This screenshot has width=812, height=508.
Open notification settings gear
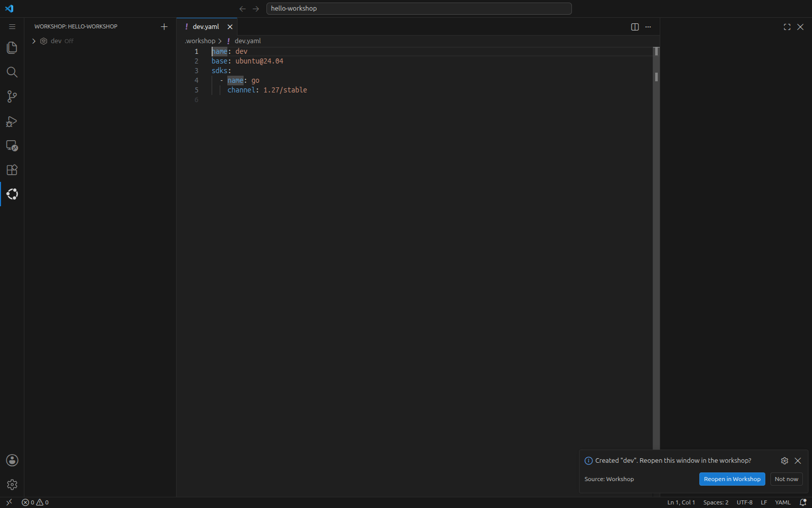[785, 461]
